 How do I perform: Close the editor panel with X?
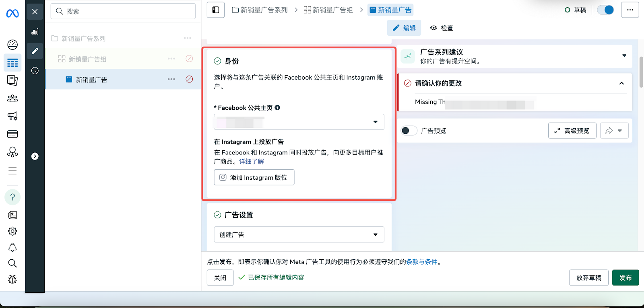pyautogui.click(x=35, y=12)
